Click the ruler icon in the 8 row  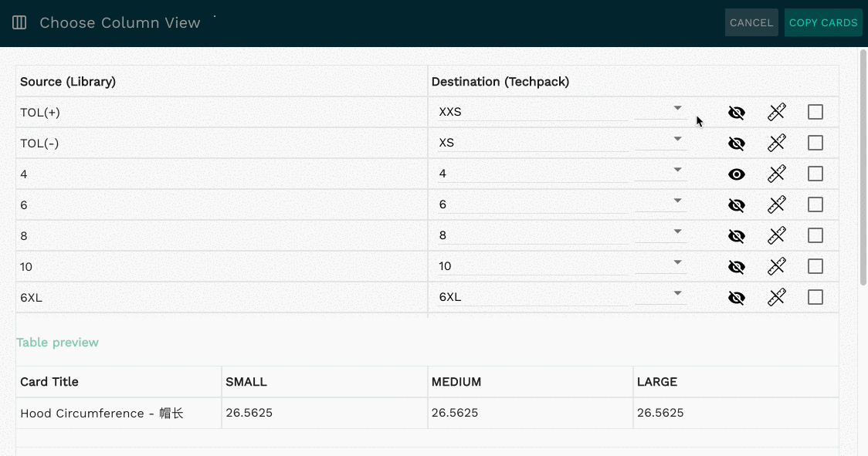[777, 236]
